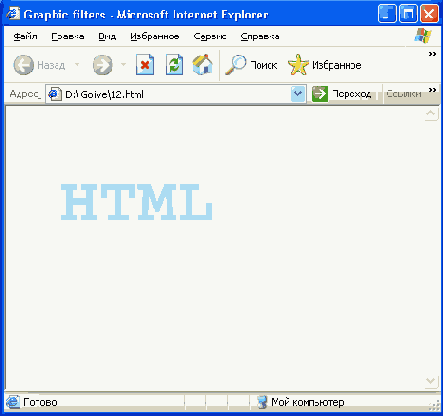443x416 pixels.
Task: Click the blue HTML text
Action: [x=136, y=202]
